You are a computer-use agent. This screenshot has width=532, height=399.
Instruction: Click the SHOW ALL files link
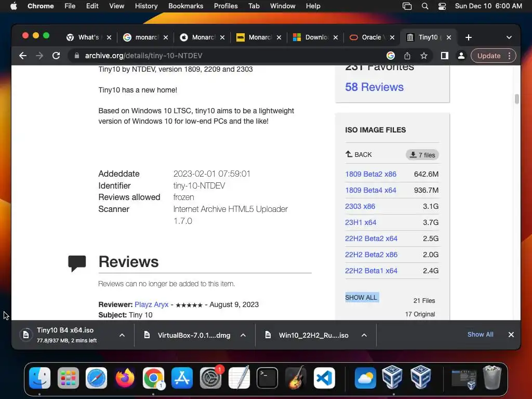[361, 298]
